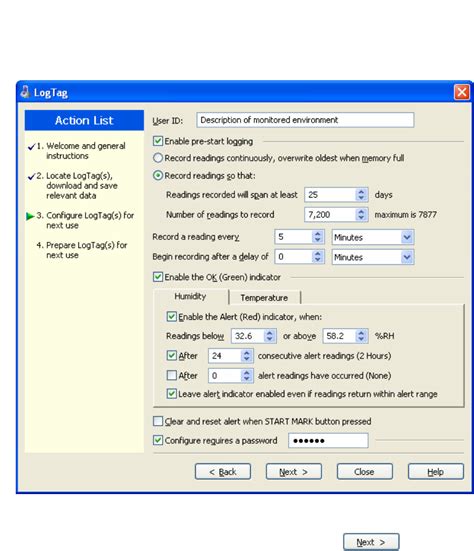
Task: Close the LogTag dialog with the red X
Action: pyautogui.click(x=462, y=92)
